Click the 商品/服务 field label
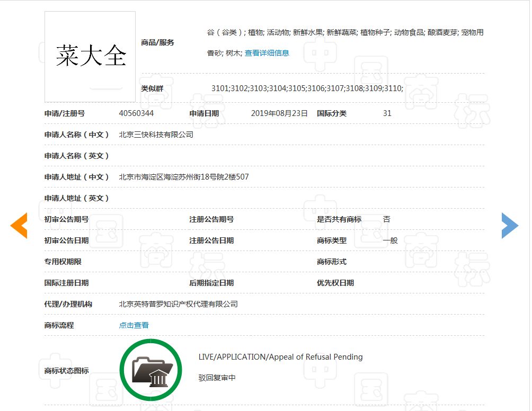The width and height of the screenshot is (532, 411). coord(157,42)
